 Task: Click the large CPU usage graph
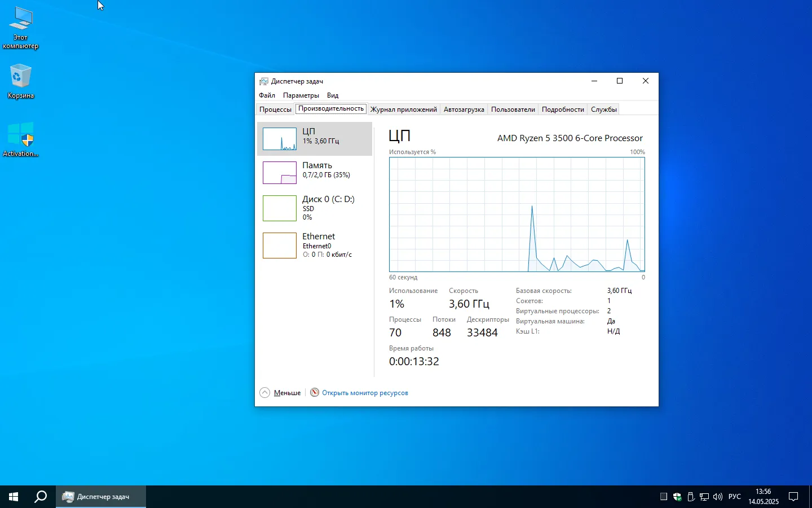tap(517, 214)
